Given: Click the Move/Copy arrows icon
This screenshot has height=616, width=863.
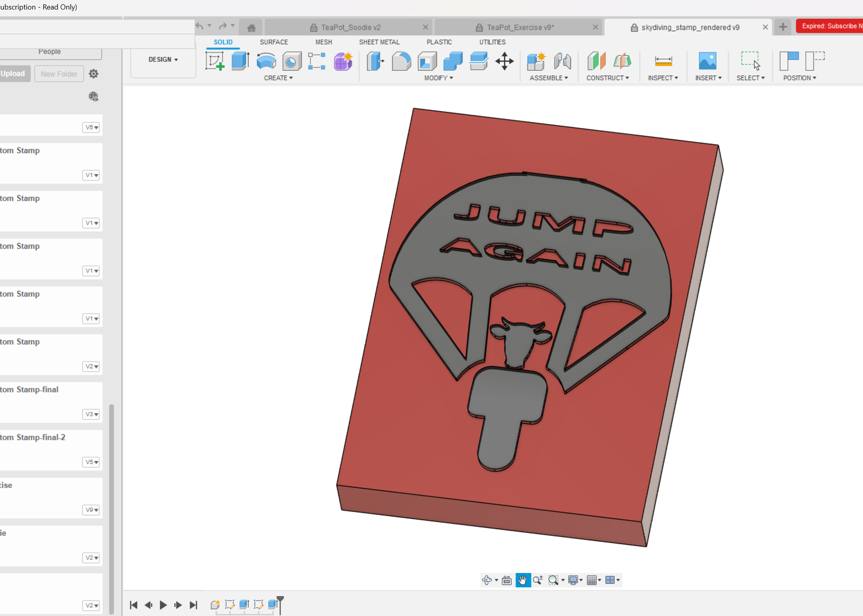Looking at the screenshot, I should click(x=504, y=61).
